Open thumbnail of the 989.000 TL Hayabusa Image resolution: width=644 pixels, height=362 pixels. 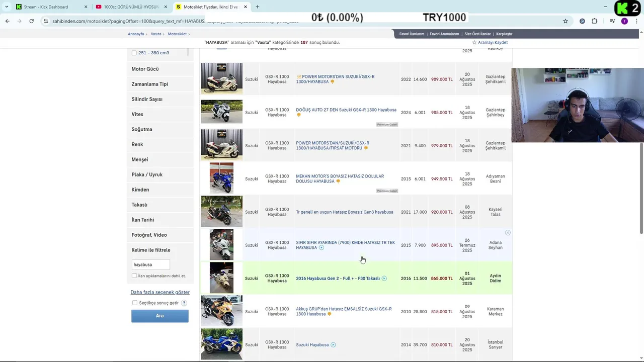click(x=221, y=78)
